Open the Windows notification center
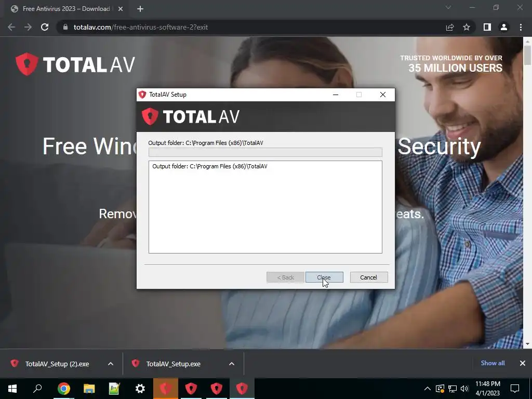The width and height of the screenshot is (532, 399). tap(515, 389)
